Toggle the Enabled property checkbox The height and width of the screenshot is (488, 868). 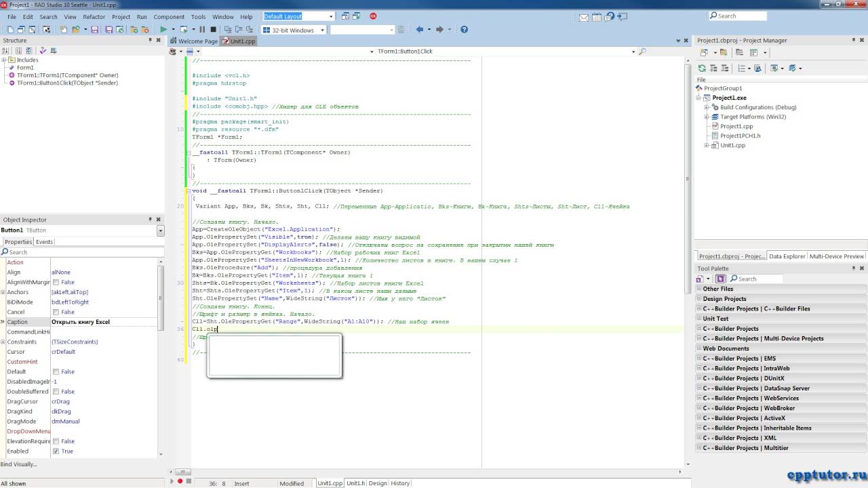point(56,451)
